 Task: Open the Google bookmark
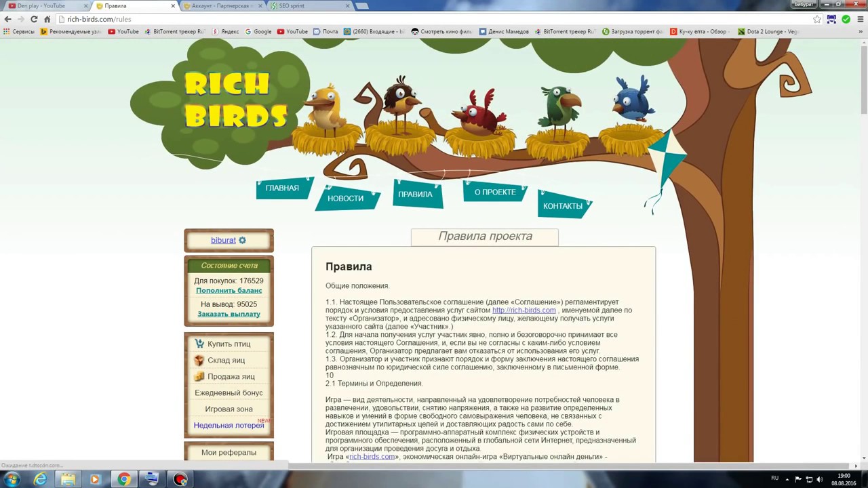click(258, 31)
